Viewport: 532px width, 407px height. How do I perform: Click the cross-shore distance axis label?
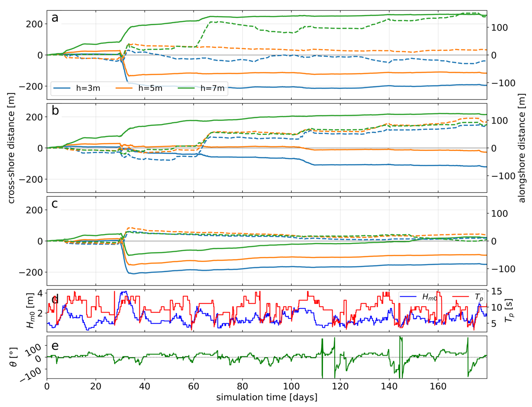[x=11, y=148]
